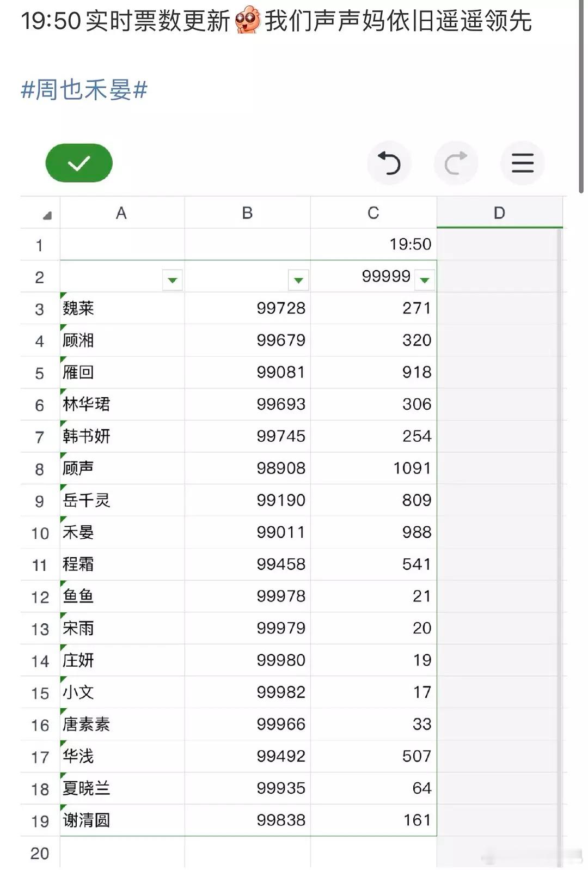Click vote count cell 271
The height and width of the screenshot is (870, 588).
(x=373, y=308)
